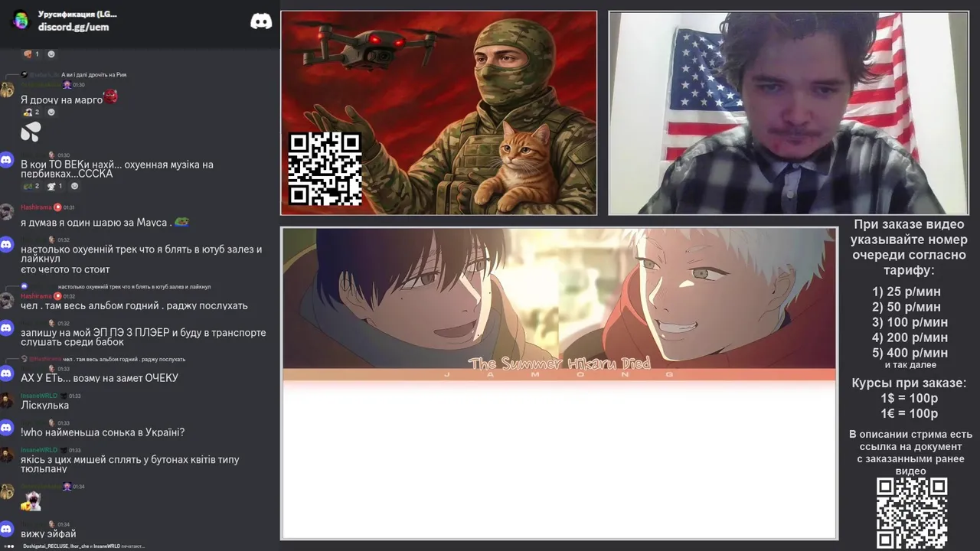Click the exchange rate '1$ = 100р'

909,399
